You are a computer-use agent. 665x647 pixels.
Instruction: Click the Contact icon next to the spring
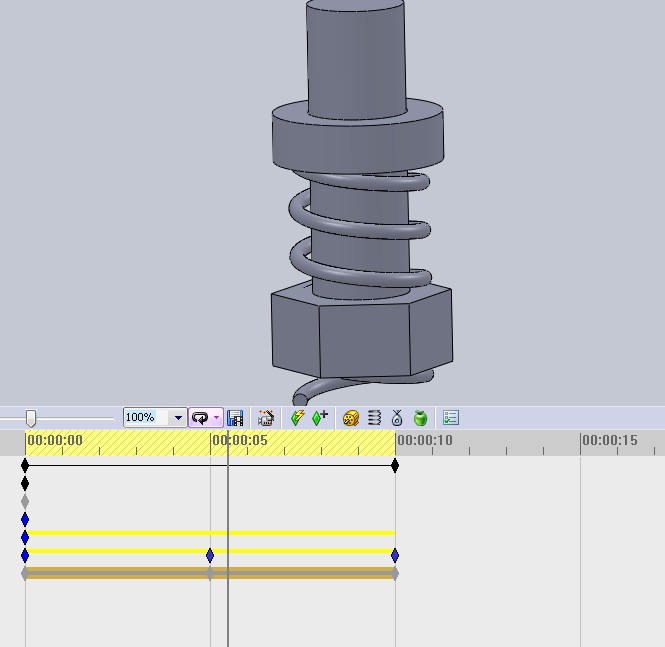tap(397, 418)
